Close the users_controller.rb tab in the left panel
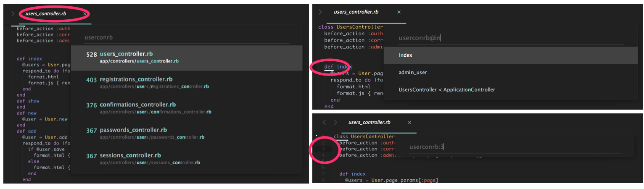Screen dimensions: 644x189 pos(84,14)
